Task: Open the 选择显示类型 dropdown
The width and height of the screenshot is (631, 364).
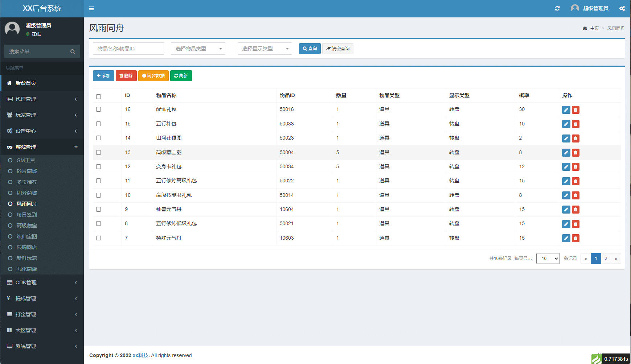Action: pos(265,48)
